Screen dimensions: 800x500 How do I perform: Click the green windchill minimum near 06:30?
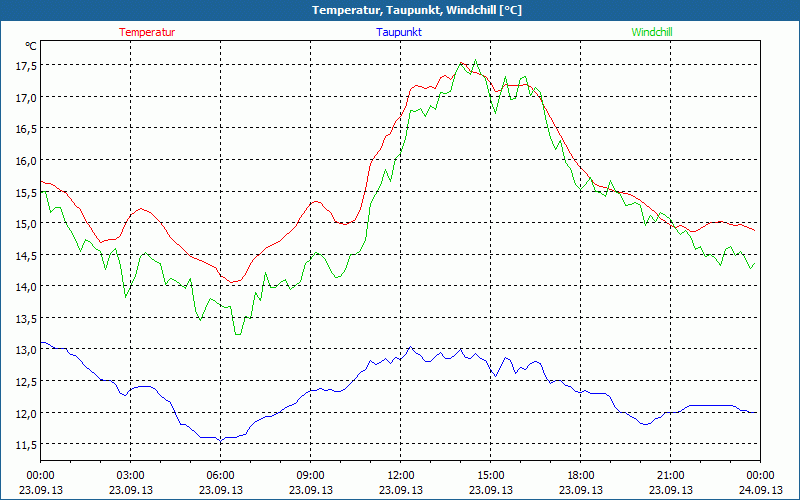238,334
